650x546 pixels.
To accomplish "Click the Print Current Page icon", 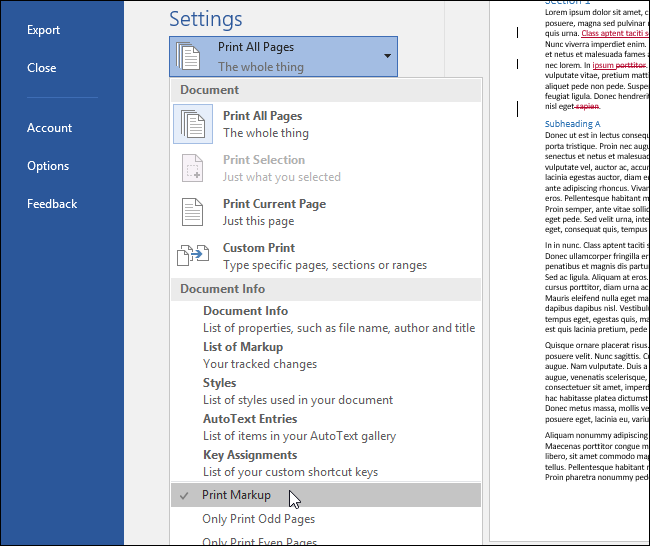I will (193, 212).
